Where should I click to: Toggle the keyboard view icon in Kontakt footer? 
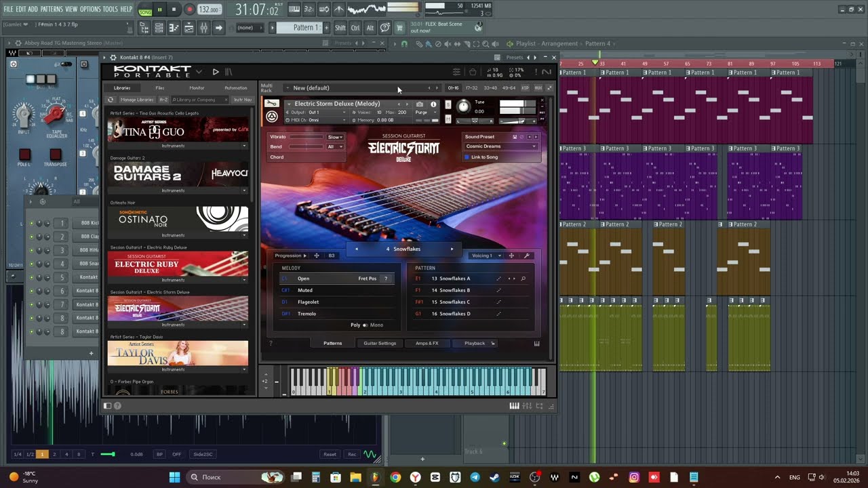point(514,406)
